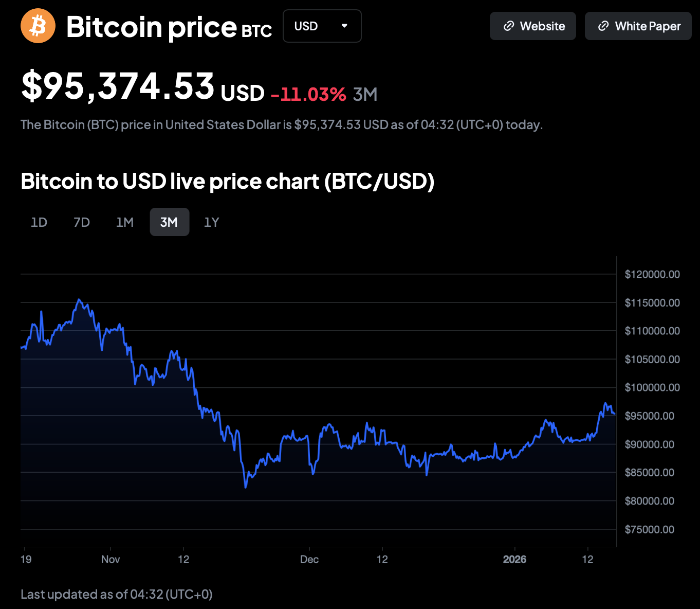Image resolution: width=700 pixels, height=609 pixels.
Task: Click the chart's lowest dip point
Action: [246, 487]
